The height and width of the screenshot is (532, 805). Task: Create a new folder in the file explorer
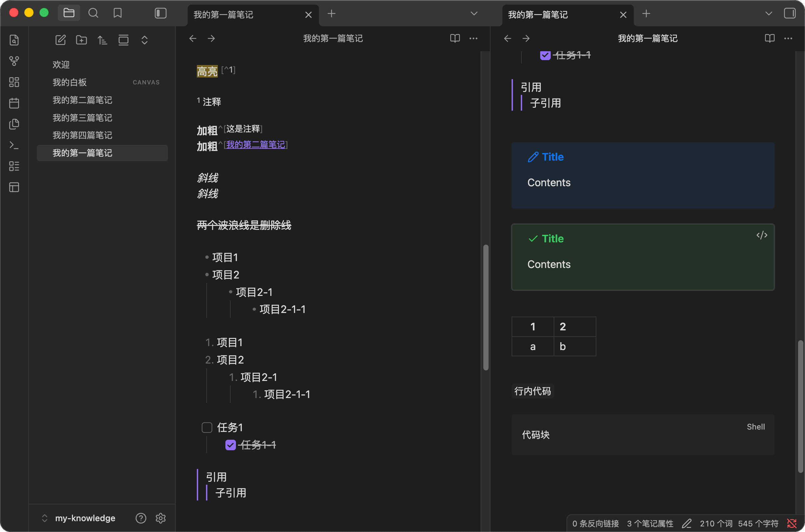pos(81,40)
